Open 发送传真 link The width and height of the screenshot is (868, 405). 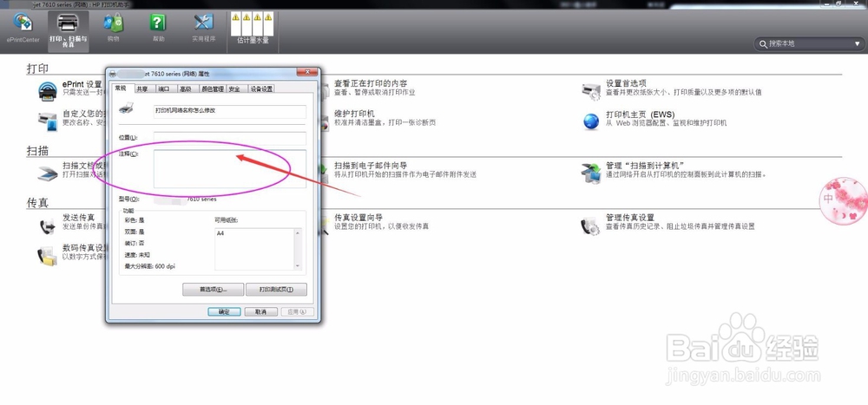click(x=78, y=218)
